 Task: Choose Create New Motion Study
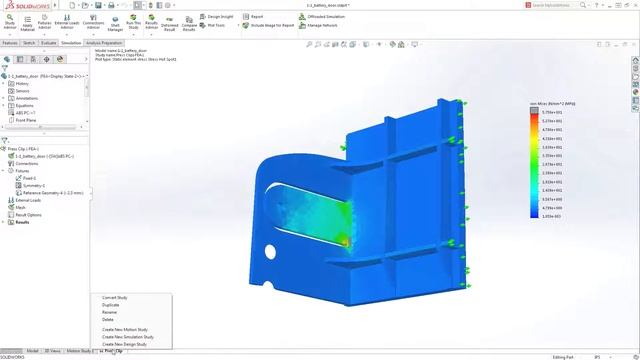click(x=125, y=330)
